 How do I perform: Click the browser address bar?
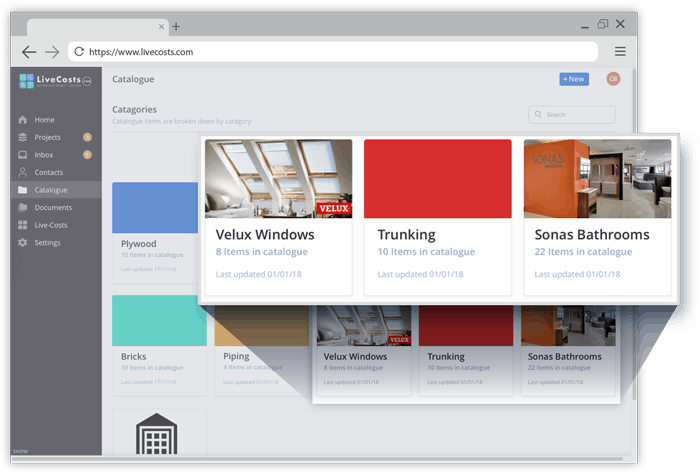(x=333, y=52)
